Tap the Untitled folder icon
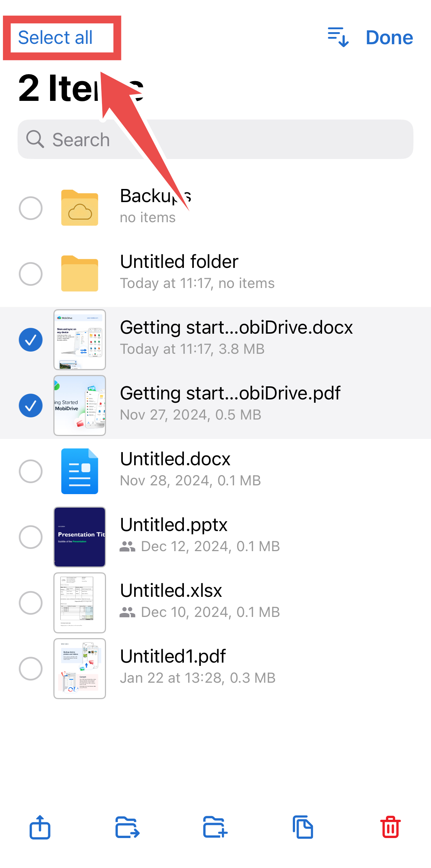Image resolution: width=431 pixels, height=868 pixels. point(80,274)
